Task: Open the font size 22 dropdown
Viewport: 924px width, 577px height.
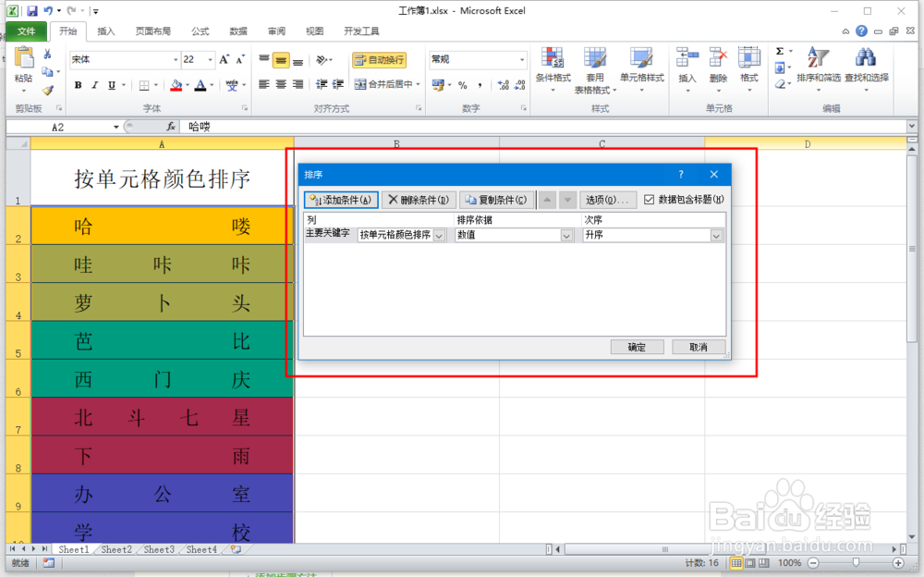Action: [210, 59]
